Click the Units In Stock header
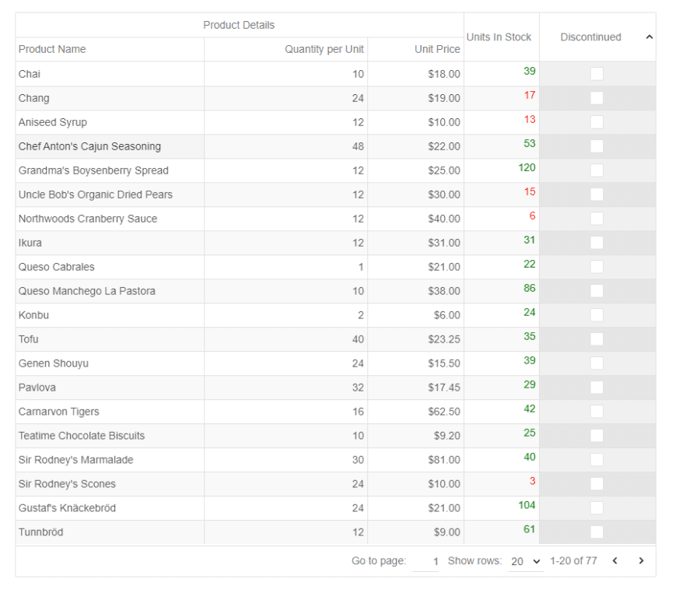The height and width of the screenshot is (593, 700). point(499,37)
